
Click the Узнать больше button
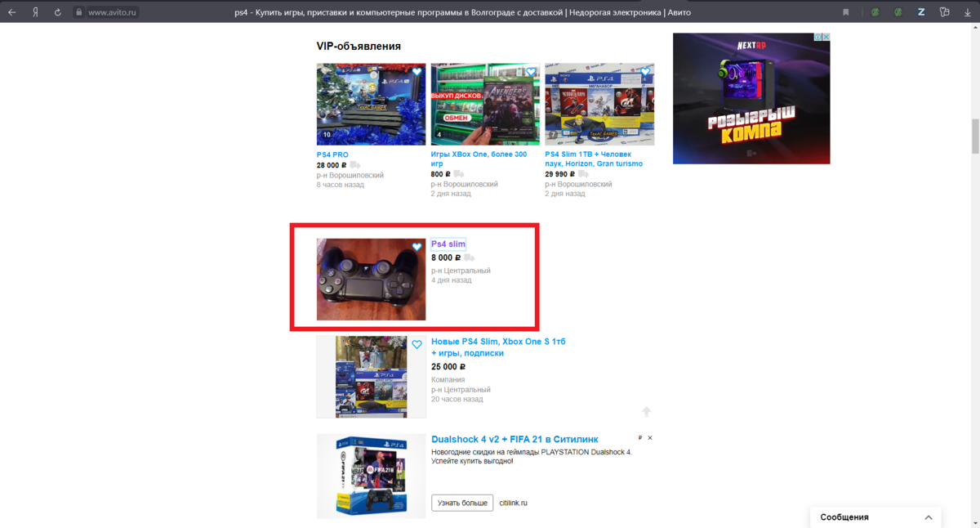[462, 503]
